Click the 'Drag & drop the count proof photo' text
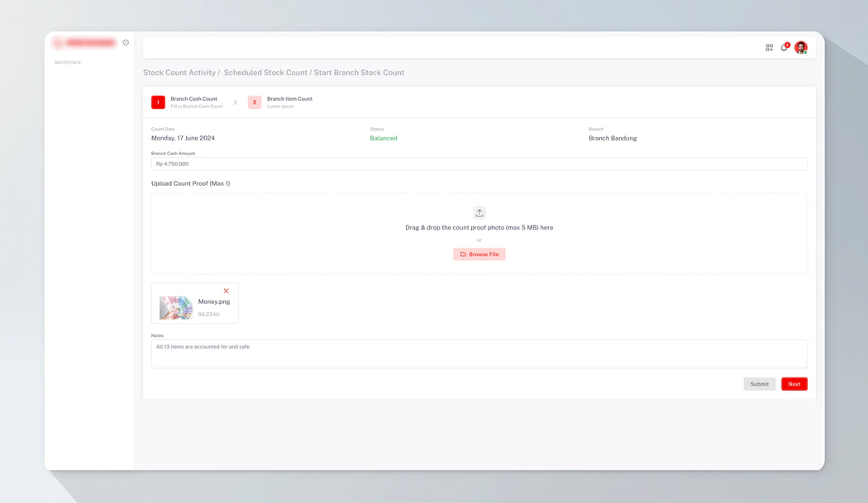 (479, 227)
